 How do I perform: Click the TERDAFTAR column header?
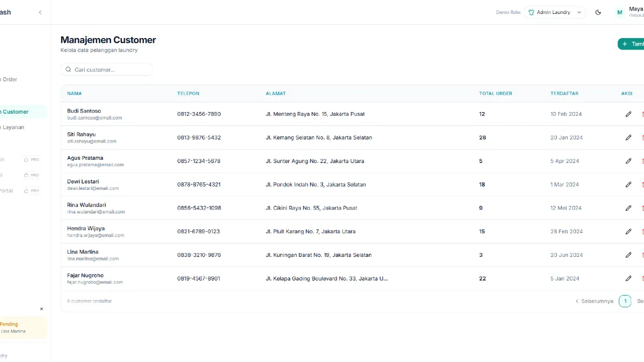click(565, 93)
